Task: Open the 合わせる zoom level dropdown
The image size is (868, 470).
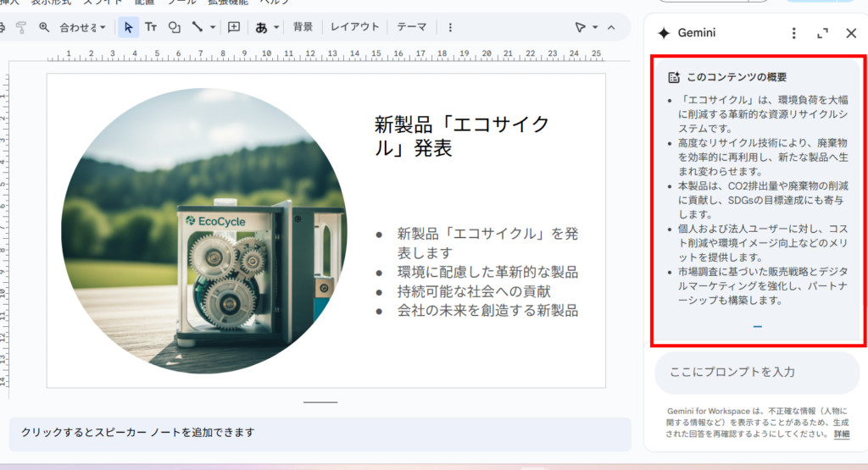Action: click(x=82, y=27)
